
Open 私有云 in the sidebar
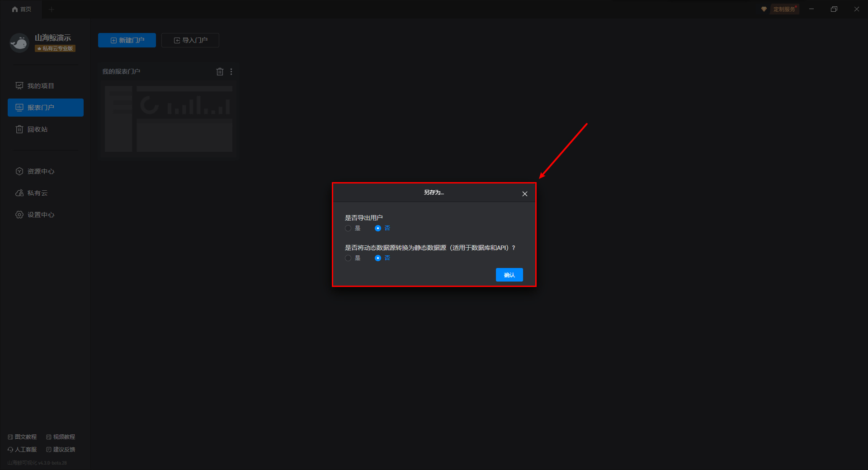tap(37, 193)
